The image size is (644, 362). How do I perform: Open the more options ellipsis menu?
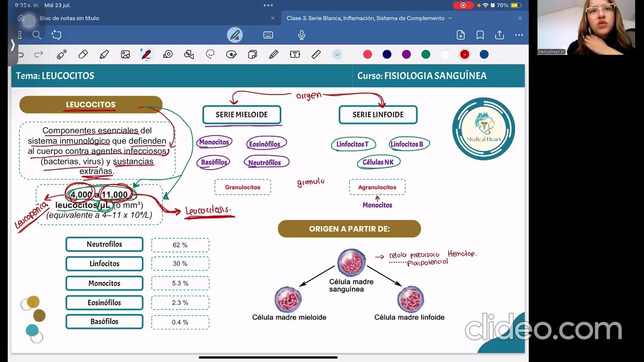(519, 35)
